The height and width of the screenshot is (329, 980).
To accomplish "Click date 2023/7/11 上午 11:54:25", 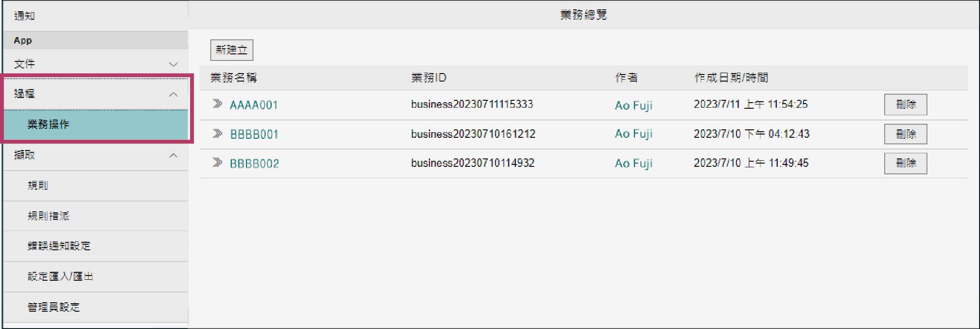I will click(751, 104).
